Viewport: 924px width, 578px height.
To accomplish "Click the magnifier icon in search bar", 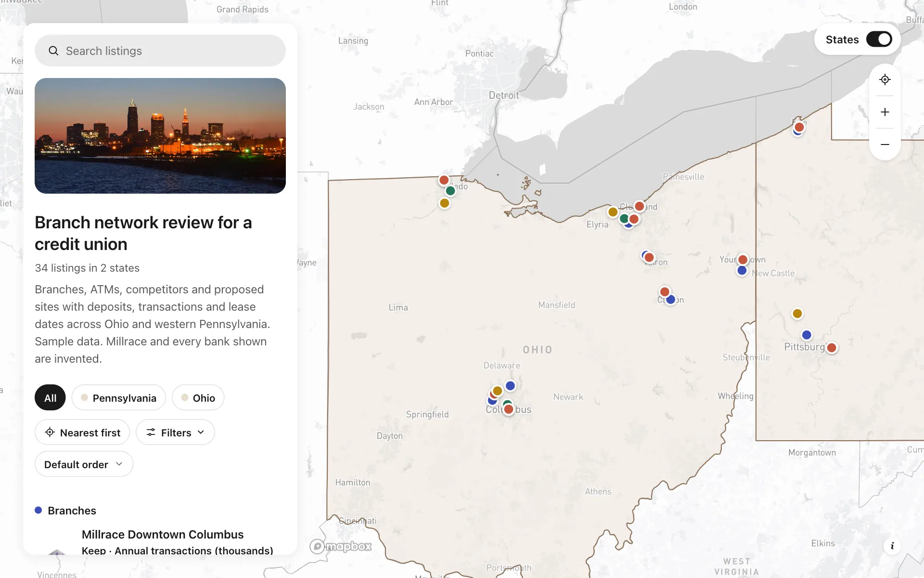I will [53, 51].
